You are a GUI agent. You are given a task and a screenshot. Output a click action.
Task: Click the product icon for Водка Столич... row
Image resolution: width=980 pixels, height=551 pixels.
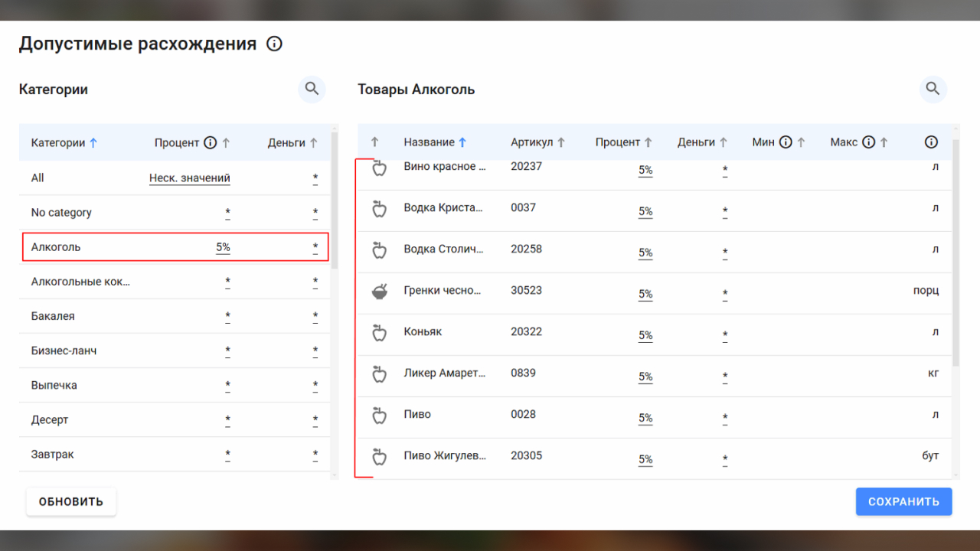tap(379, 250)
